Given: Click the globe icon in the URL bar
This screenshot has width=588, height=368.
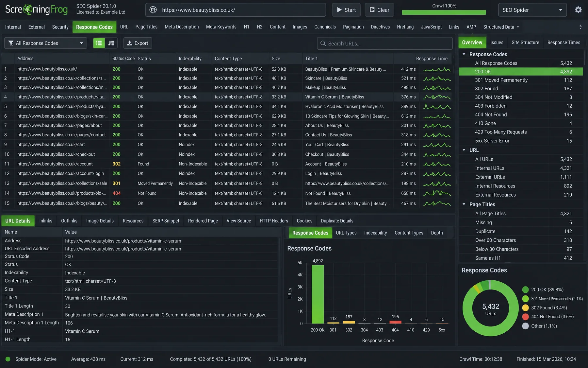Looking at the screenshot, I should point(153,10).
